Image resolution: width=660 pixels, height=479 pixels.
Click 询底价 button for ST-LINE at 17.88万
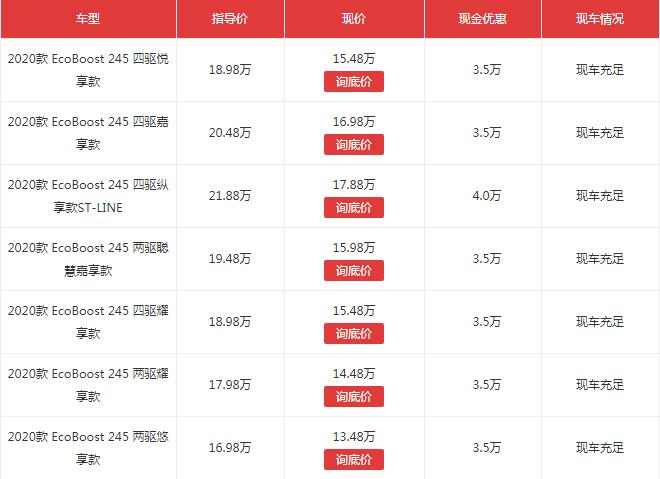[x=354, y=208]
